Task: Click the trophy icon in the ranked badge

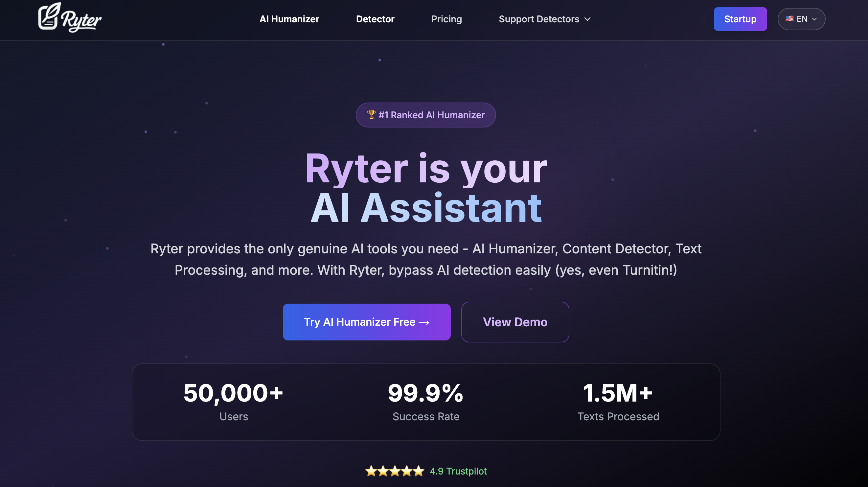Action: click(372, 115)
